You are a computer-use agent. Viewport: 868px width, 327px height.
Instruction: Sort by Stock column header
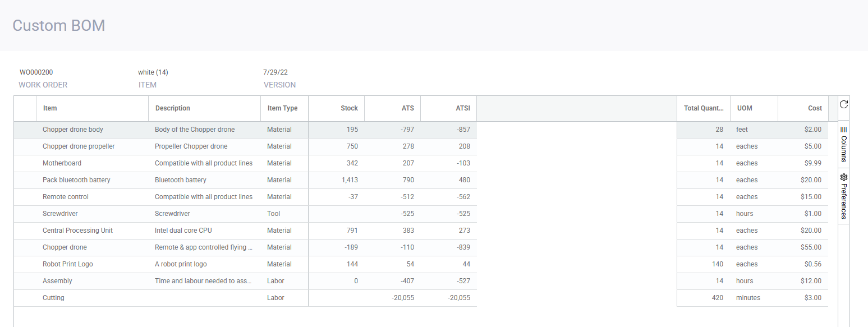[x=349, y=108]
